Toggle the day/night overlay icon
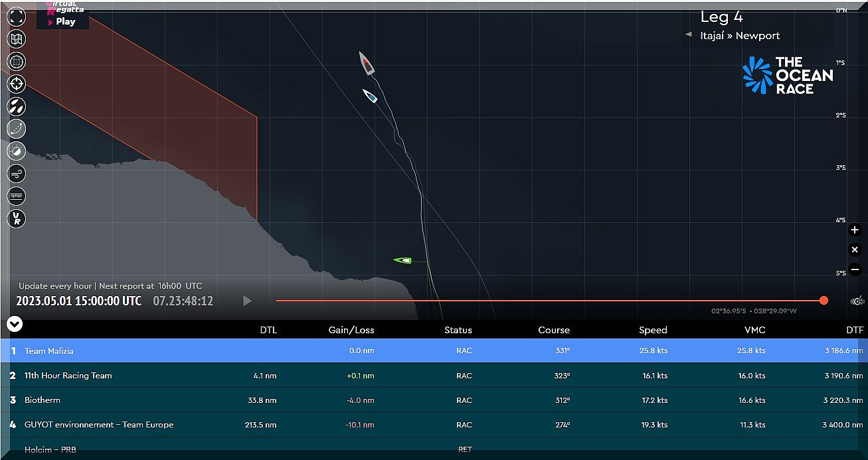This screenshot has width=868, height=460. coord(16,151)
